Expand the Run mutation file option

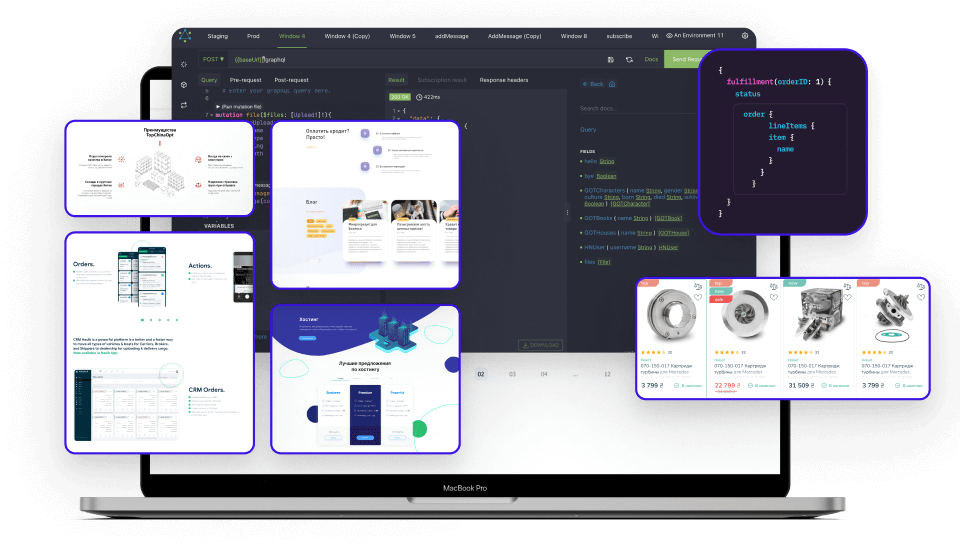click(x=238, y=105)
